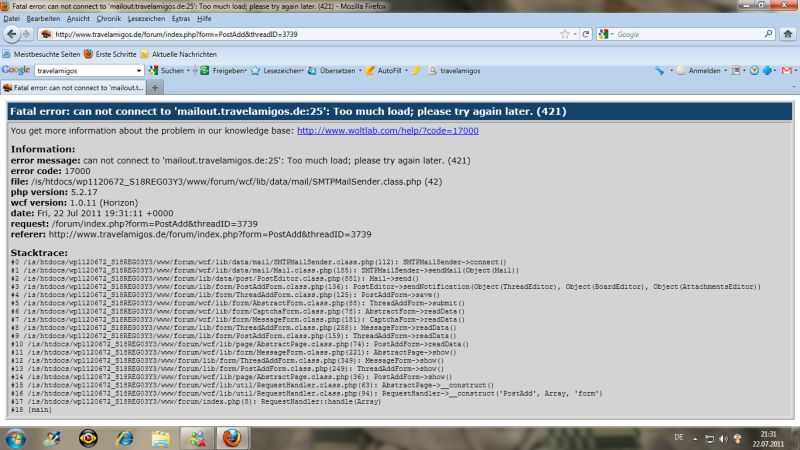Open the woltlab.com help link
800x450 pixels.
coord(388,131)
